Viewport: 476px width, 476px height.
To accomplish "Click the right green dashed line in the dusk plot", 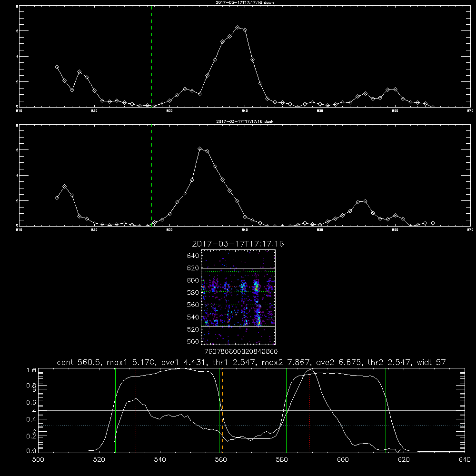I will (x=263, y=176).
